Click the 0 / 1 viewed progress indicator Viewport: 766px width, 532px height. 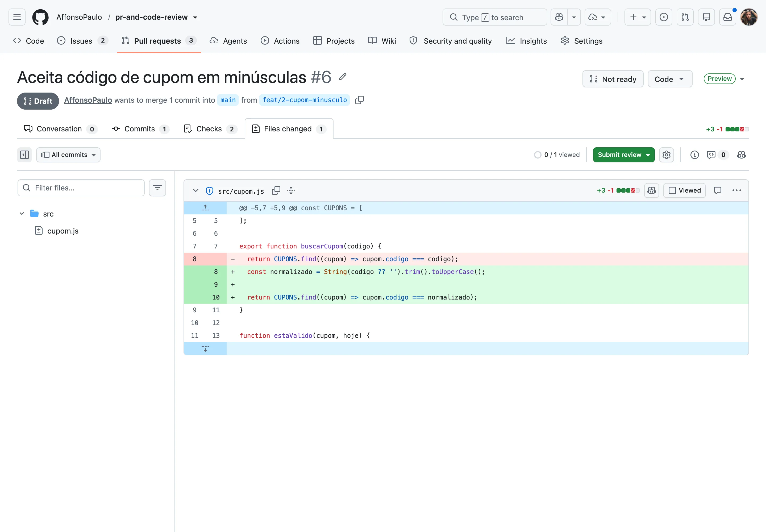coord(557,155)
